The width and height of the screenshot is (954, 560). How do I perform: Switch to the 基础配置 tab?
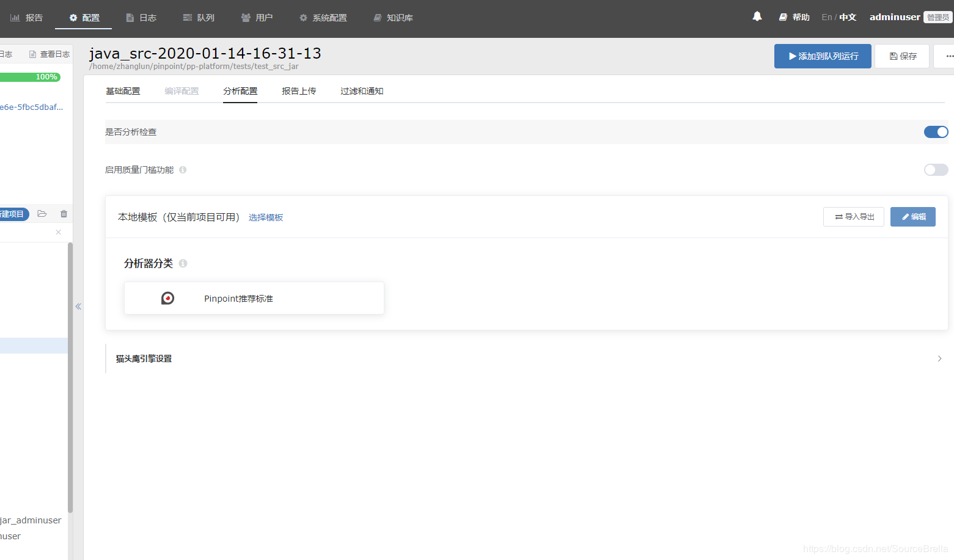pos(123,91)
